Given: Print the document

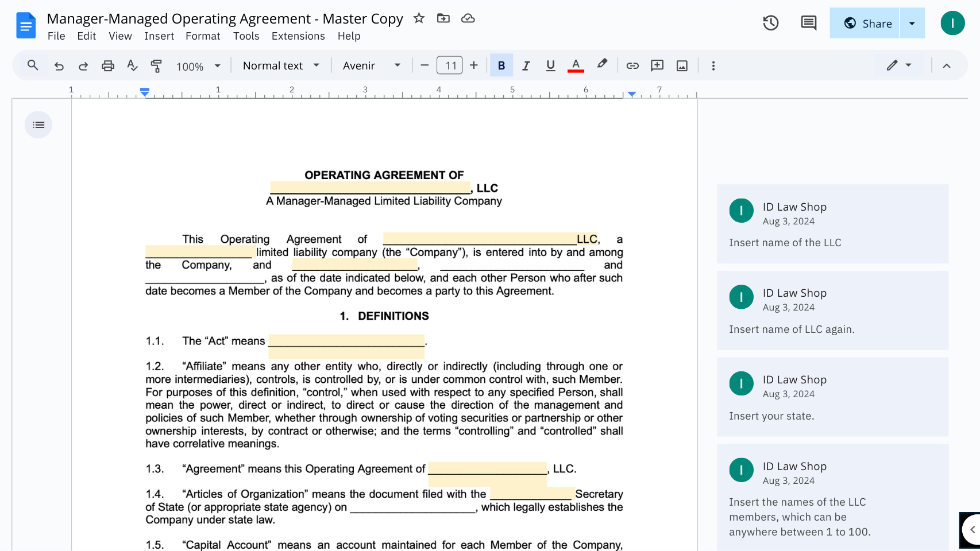Looking at the screenshot, I should pos(107,65).
